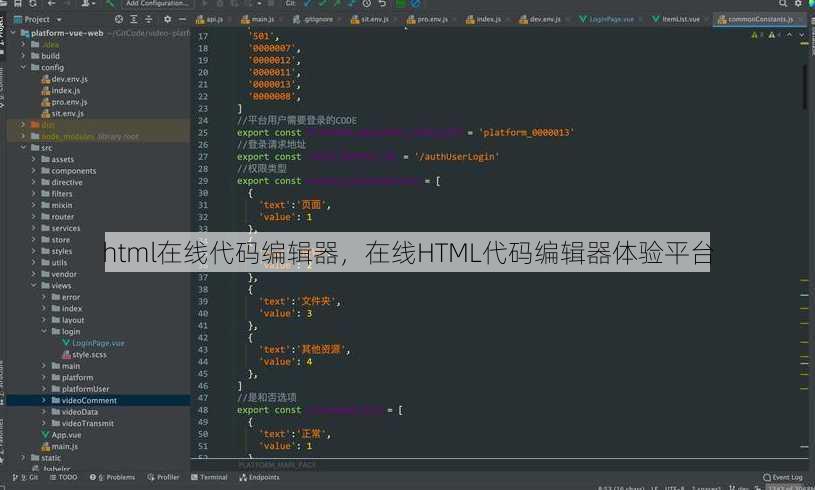Click the Expand All icon in Project panel
Image resolution: width=815 pixels, height=490 pixels.
[134, 19]
